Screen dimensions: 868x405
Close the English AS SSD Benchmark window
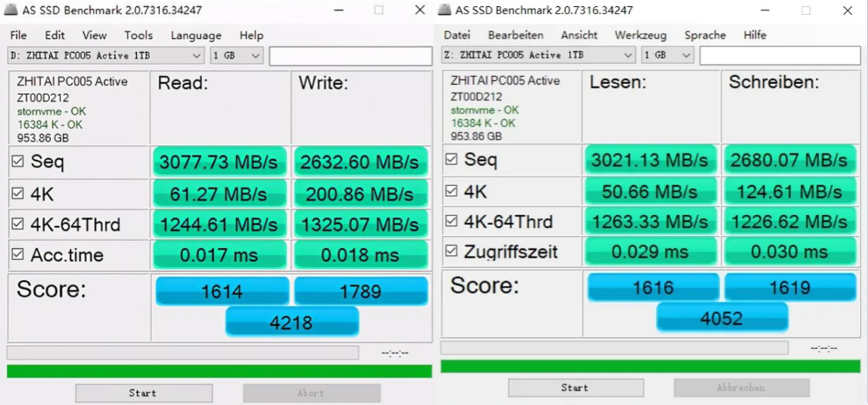pos(420,10)
